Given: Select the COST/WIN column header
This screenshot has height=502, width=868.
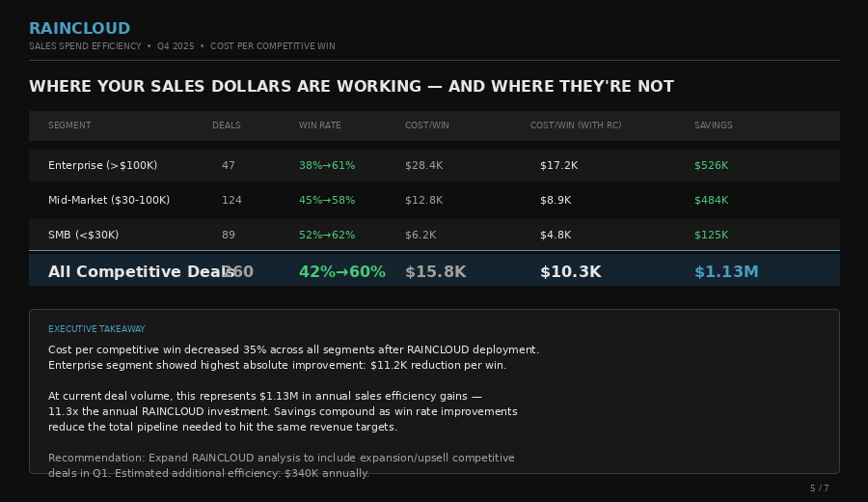Looking at the screenshot, I should click(x=427, y=125).
